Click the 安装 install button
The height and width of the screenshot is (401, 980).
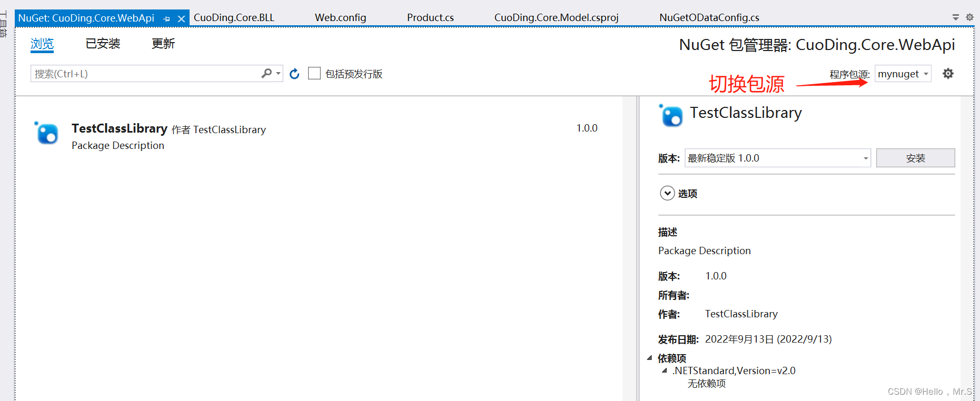[915, 158]
